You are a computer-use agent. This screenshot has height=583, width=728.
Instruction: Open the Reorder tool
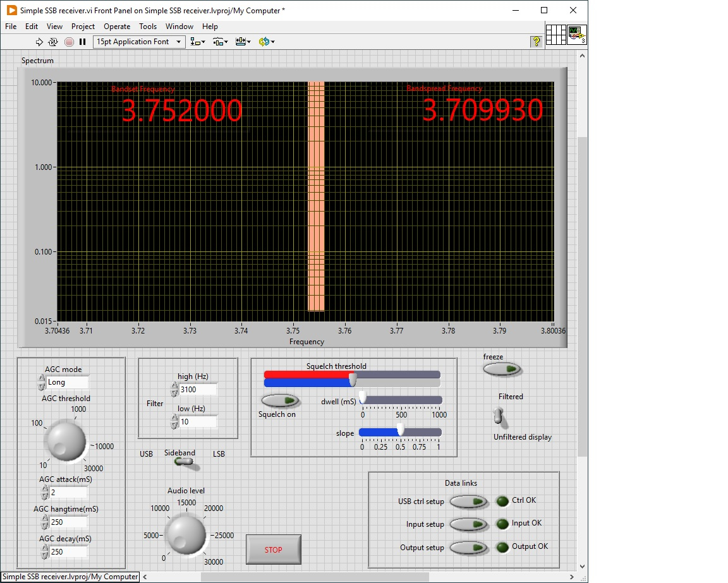pos(266,42)
